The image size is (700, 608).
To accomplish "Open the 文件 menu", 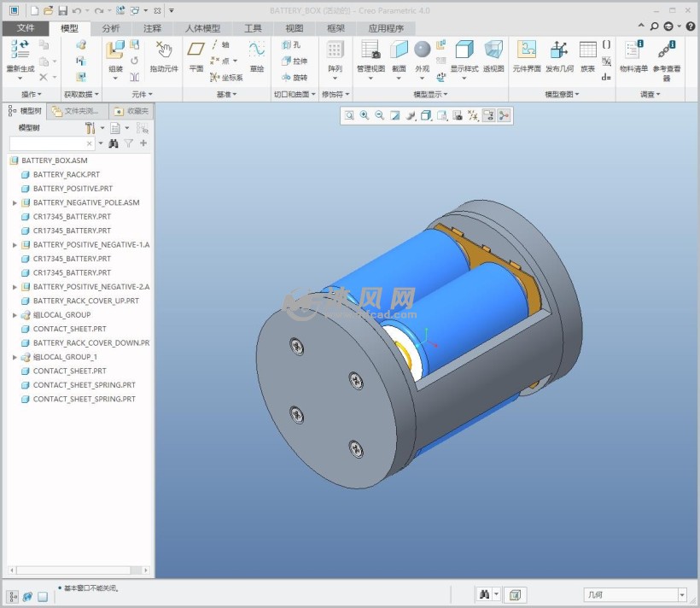I will pyautogui.click(x=26, y=28).
